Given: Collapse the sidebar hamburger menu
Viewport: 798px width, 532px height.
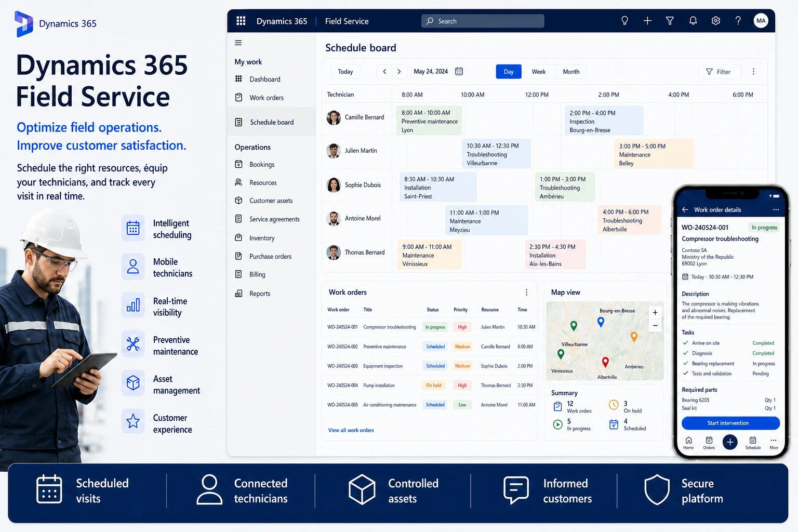Looking at the screenshot, I should click(x=238, y=43).
